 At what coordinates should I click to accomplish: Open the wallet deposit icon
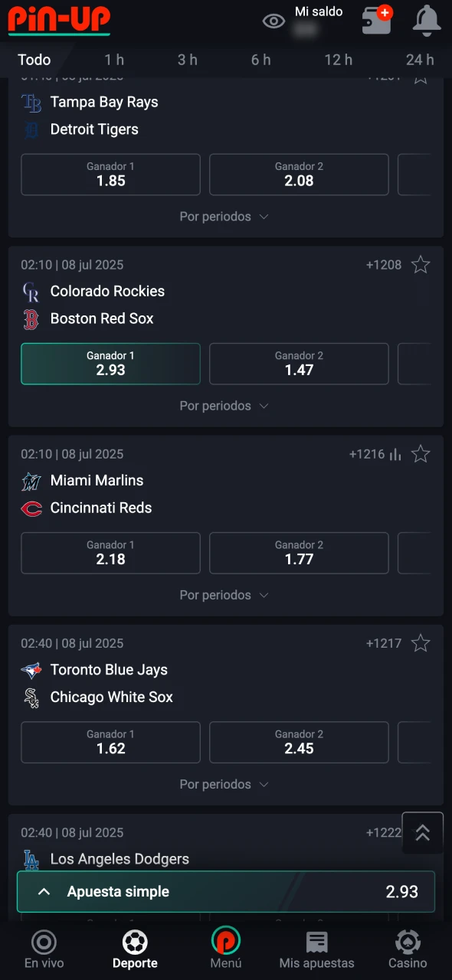(377, 20)
